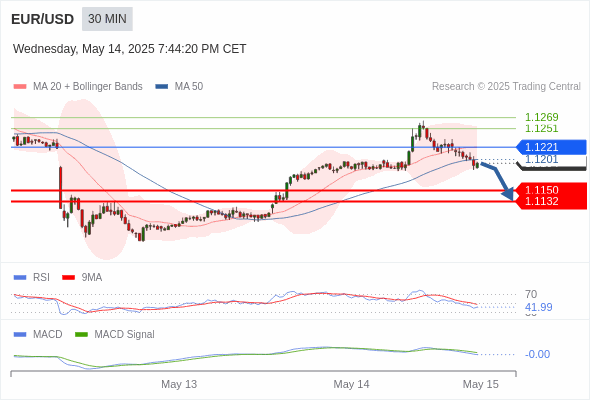Viewport: 590px width, 400px height.
Task: Click the MA 20 + Bollinger Bands swatch
Action: tap(20, 87)
